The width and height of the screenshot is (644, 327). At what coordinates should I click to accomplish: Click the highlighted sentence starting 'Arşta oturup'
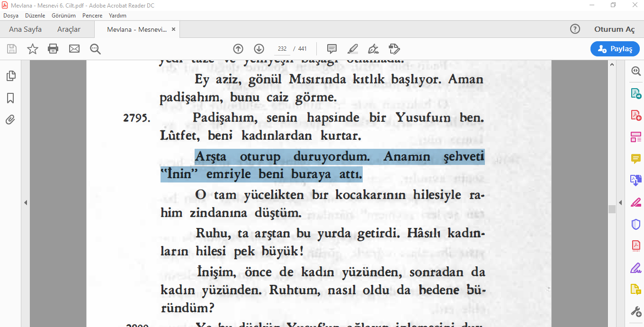point(322,165)
